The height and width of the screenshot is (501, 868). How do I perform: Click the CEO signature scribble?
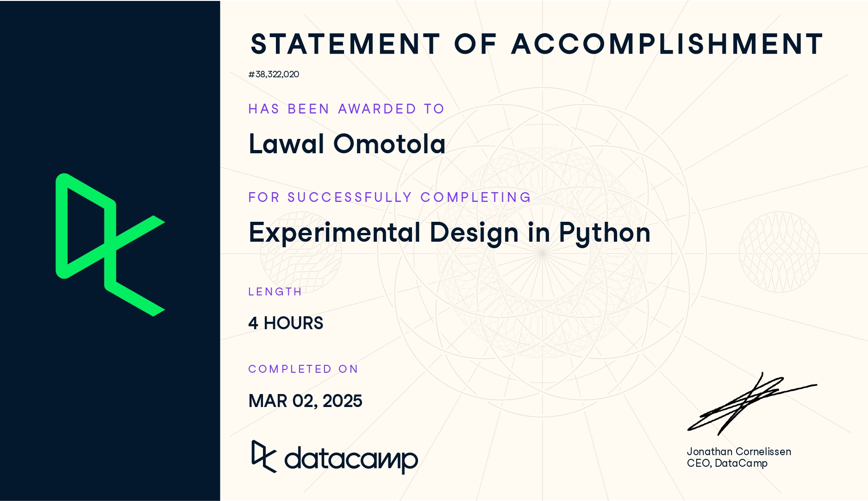click(752, 404)
